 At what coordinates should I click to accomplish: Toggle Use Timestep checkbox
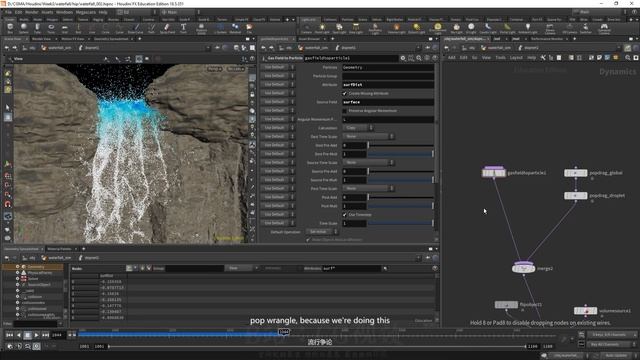pos(344,215)
